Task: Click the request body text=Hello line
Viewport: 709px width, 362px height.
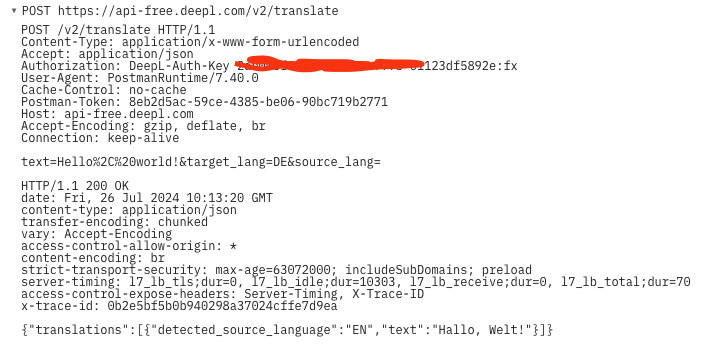Action: tap(201, 162)
